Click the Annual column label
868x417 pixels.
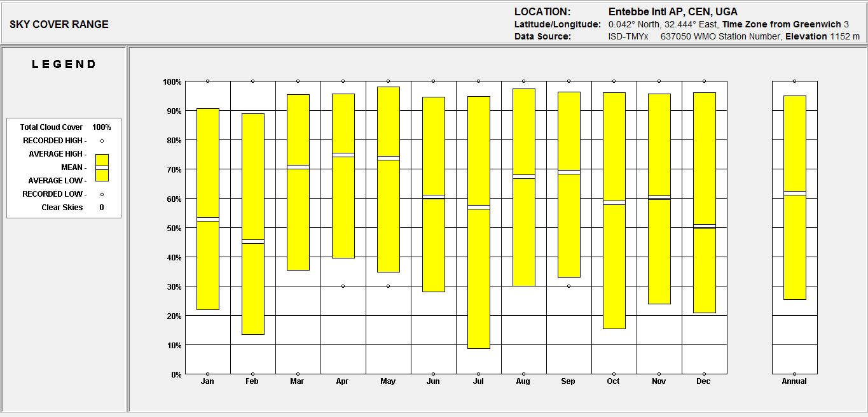pyautogui.click(x=794, y=381)
